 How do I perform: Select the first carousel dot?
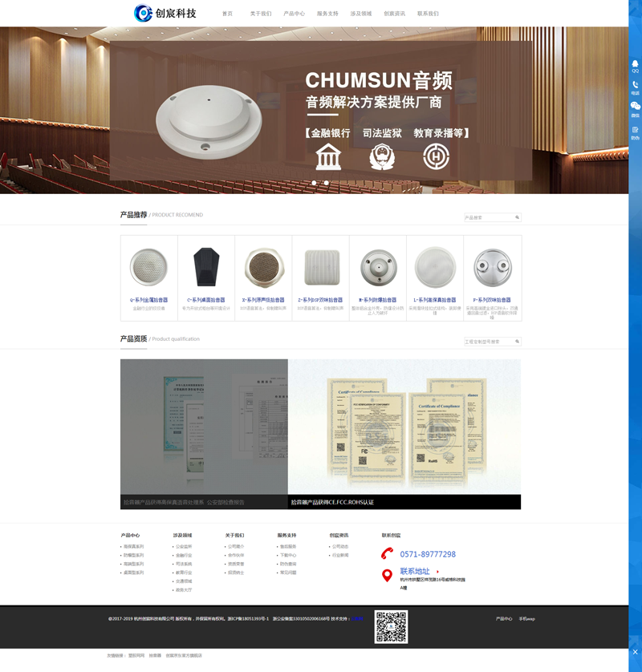(314, 183)
